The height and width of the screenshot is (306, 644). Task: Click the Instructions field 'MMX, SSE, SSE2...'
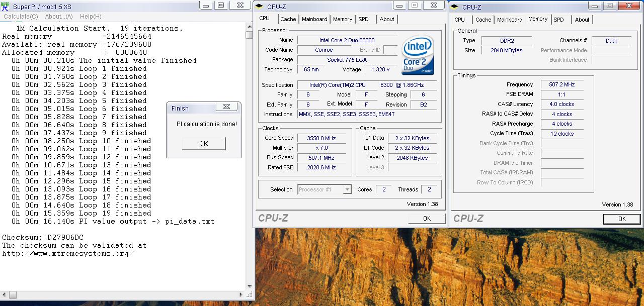click(367, 114)
